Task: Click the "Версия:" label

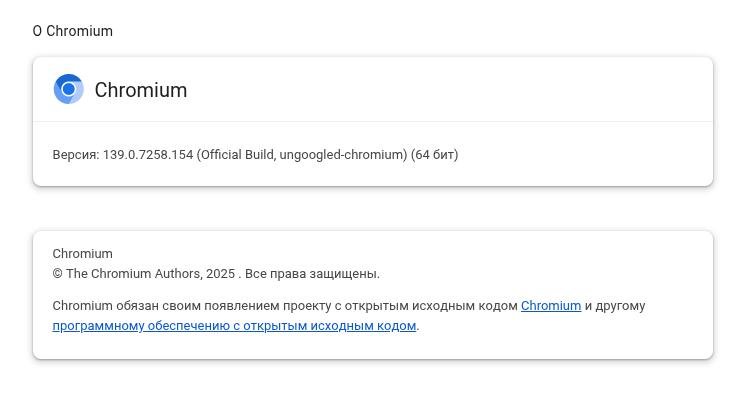Action: (x=76, y=155)
